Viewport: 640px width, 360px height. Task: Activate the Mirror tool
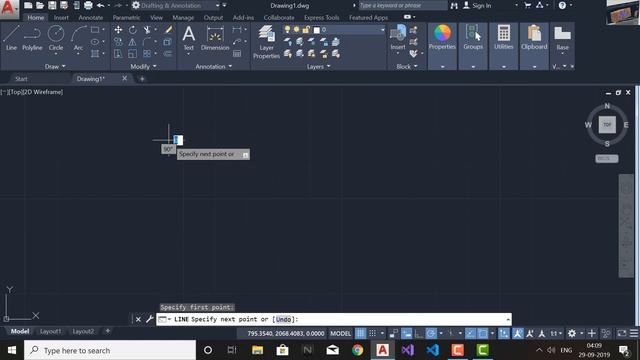coord(133,42)
